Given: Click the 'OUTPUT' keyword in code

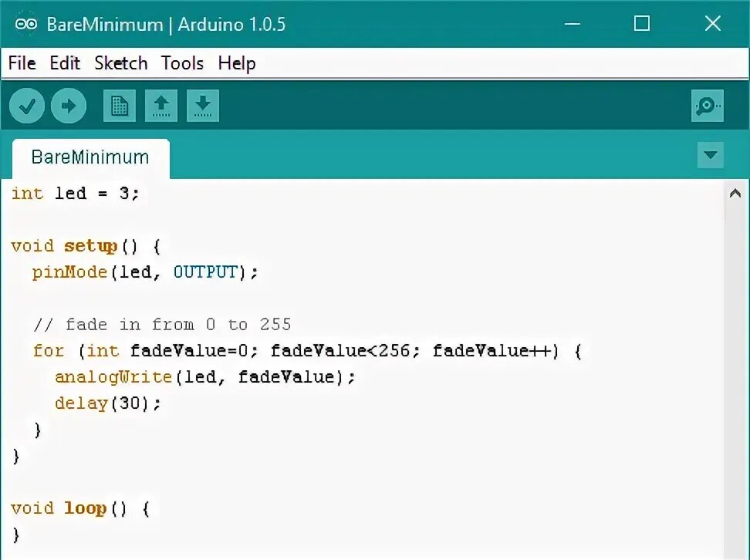Looking at the screenshot, I should (x=205, y=272).
